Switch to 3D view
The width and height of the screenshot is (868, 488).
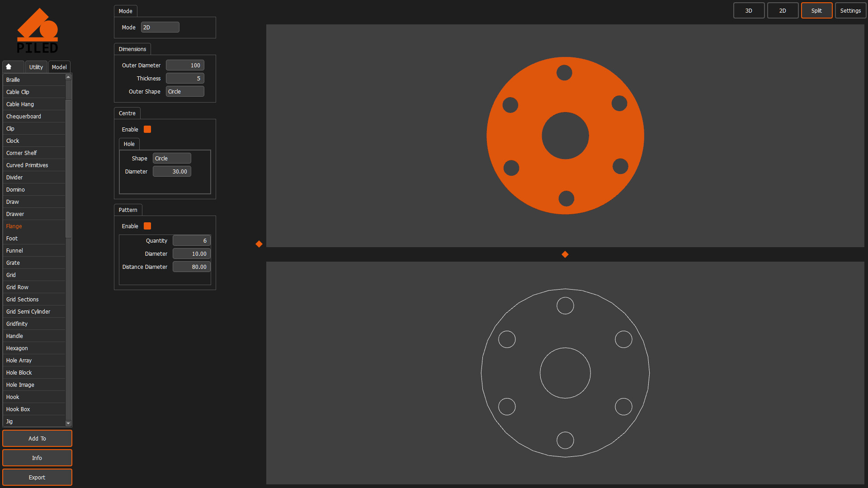749,10
